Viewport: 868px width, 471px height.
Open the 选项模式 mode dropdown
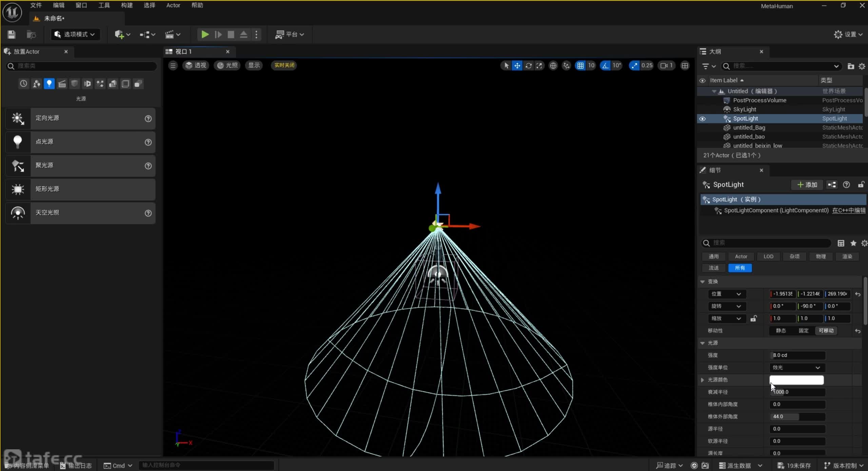click(x=75, y=34)
